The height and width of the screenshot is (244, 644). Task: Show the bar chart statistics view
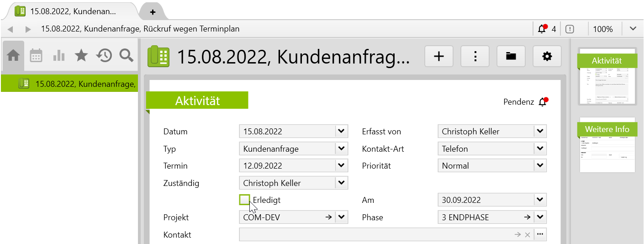[59, 56]
